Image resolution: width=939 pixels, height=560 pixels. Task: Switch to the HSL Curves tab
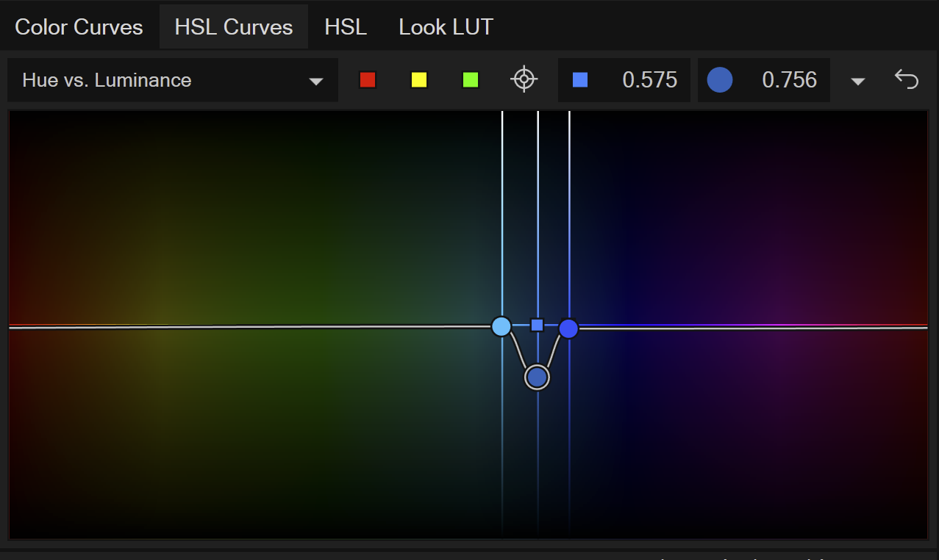[233, 26]
